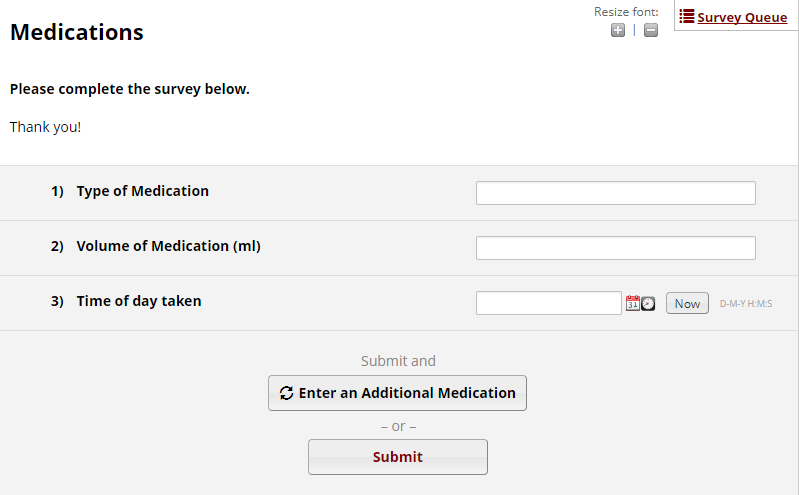
Task: Focus the Volume of Medication input box
Action: pyautogui.click(x=616, y=248)
